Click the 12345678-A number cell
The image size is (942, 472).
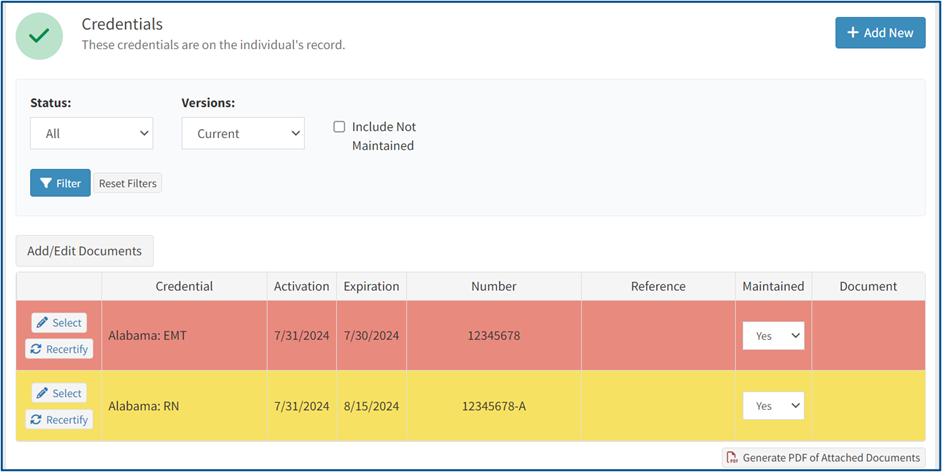coord(494,406)
